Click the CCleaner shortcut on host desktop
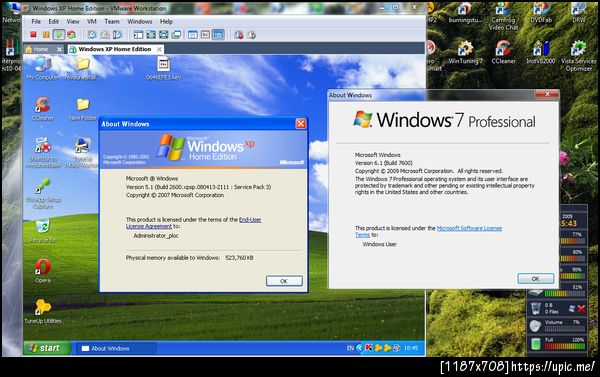The width and height of the screenshot is (600, 377). 503,53
